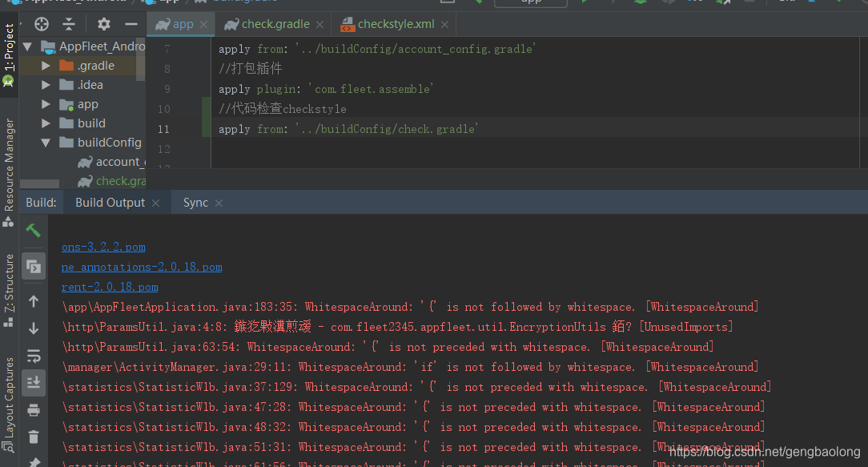The image size is (868, 467).
Task: Close the Sync tab
Action: [x=219, y=203]
